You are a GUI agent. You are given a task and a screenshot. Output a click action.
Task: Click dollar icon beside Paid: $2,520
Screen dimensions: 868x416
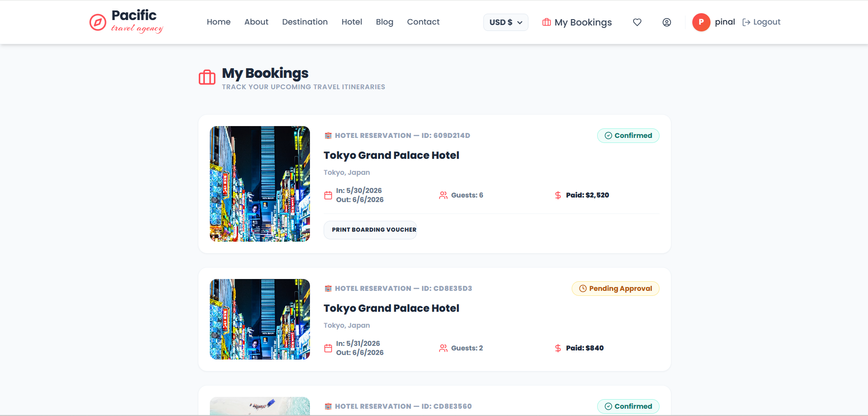pos(558,195)
